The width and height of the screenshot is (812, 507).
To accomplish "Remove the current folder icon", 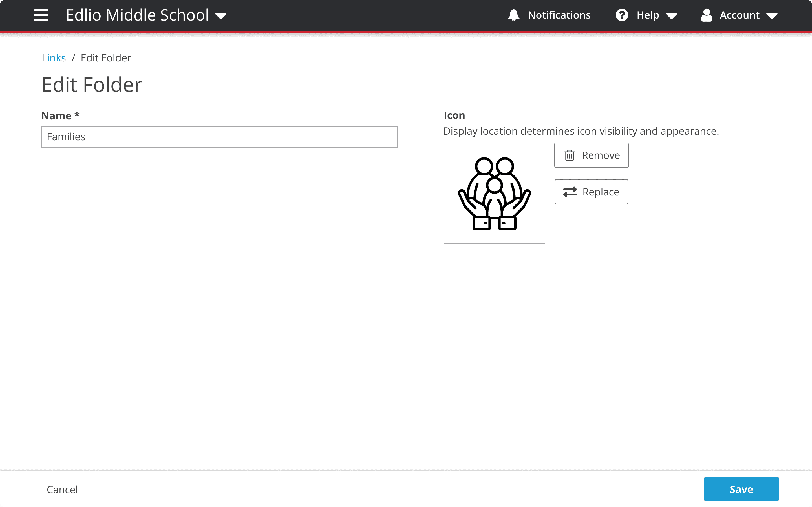I will click(x=591, y=155).
